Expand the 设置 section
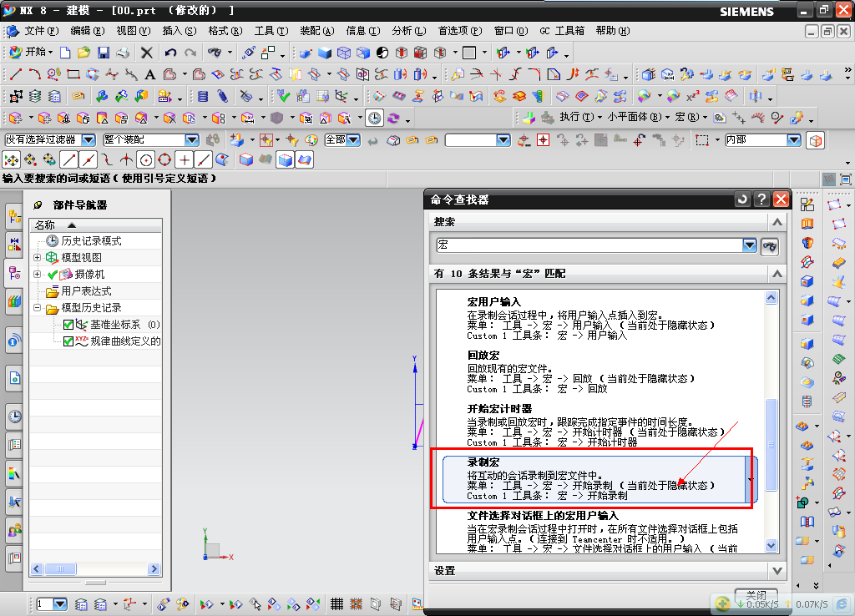The height and width of the screenshot is (616, 855). (x=777, y=571)
